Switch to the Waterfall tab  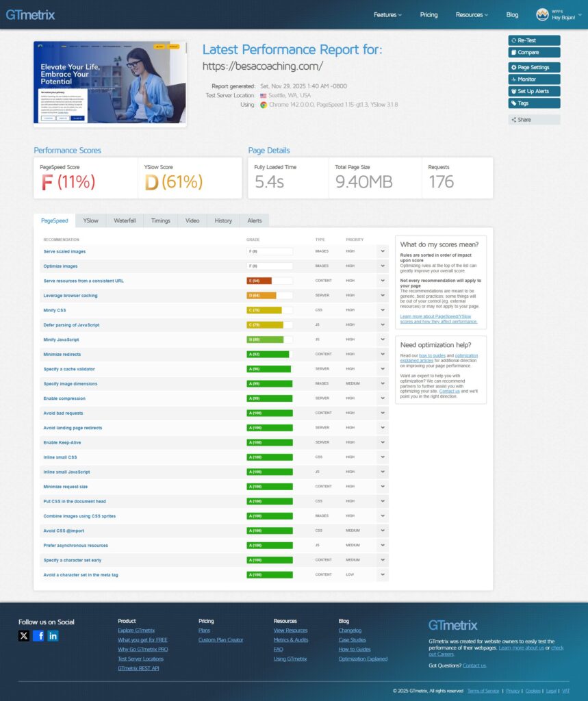click(x=125, y=220)
